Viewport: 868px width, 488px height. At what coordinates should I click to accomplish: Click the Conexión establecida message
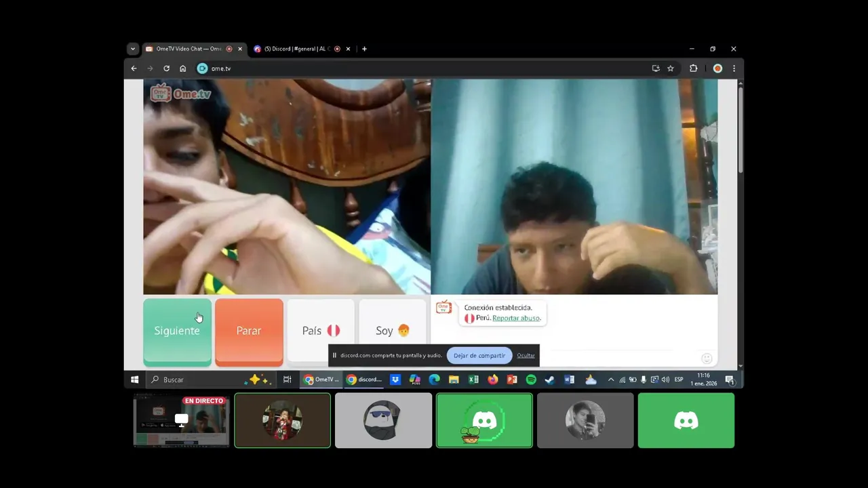point(498,308)
